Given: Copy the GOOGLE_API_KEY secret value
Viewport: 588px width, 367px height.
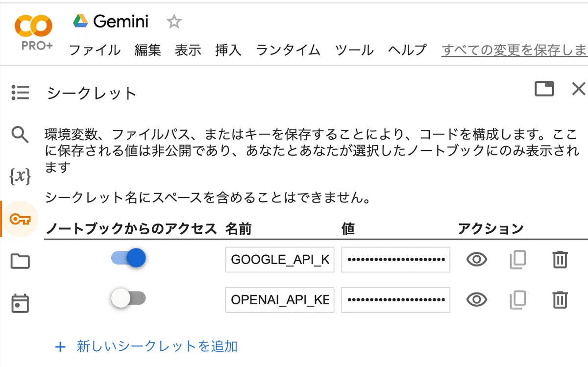Looking at the screenshot, I should (517, 260).
